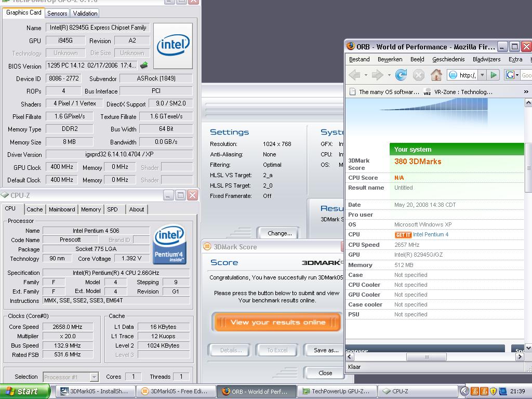The width and height of the screenshot is (532, 399).
Task: Click the 3DMark Score dialog title icon
Action: (207, 247)
